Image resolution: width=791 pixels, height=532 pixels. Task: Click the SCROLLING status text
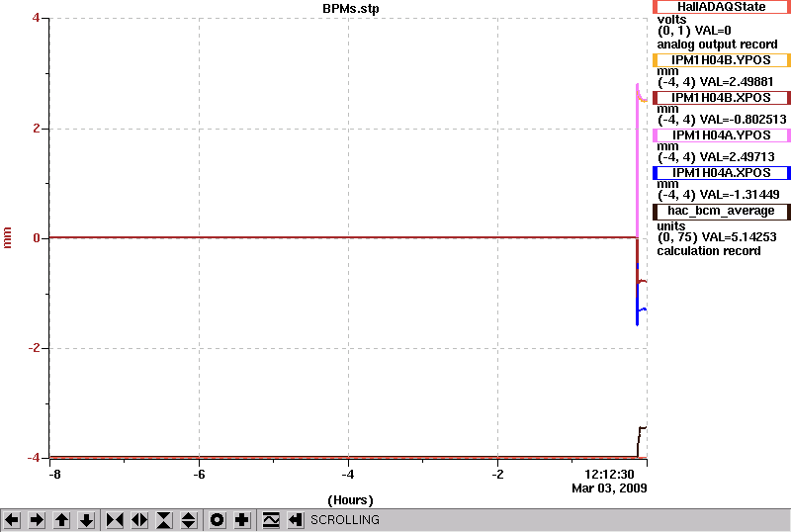point(345,520)
